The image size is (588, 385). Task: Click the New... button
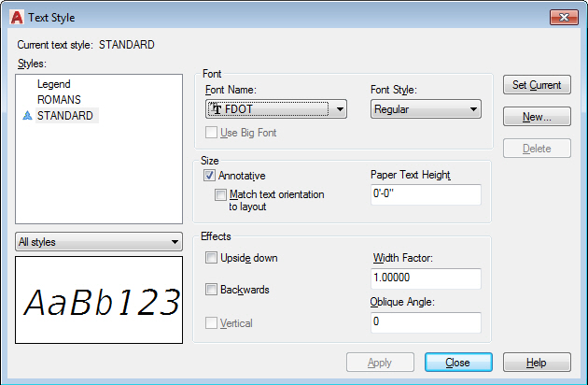tap(537, 117)
